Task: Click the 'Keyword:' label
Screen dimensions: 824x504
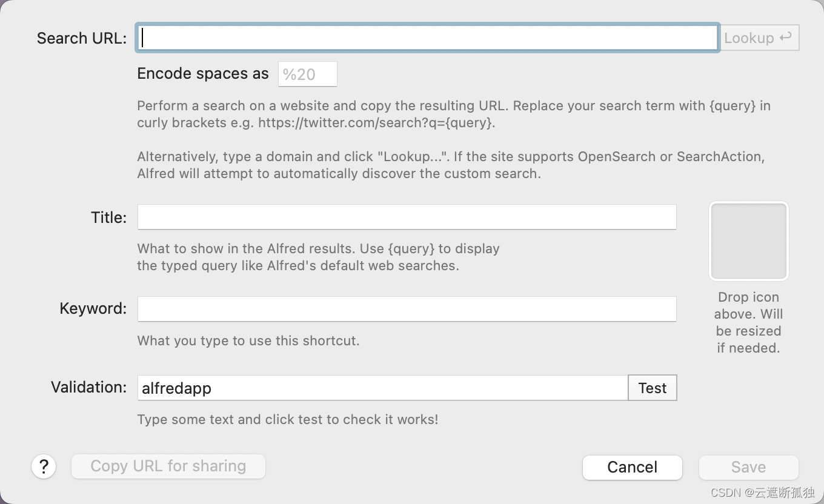Action: click(x=93, y=308)
